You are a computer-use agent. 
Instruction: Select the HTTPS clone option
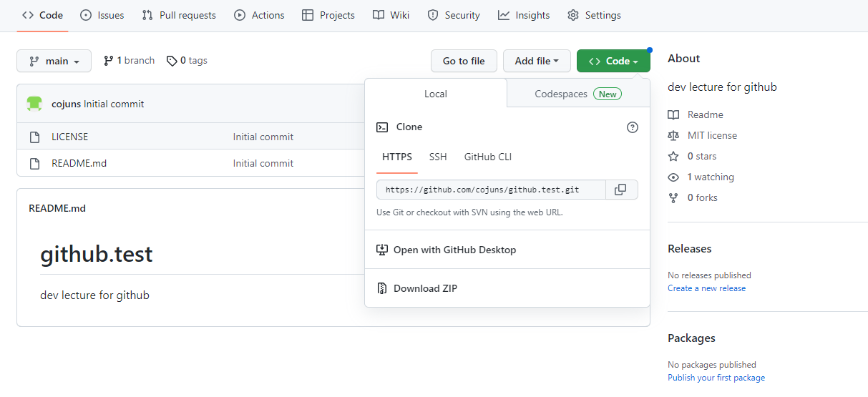[x=397, y=157]
